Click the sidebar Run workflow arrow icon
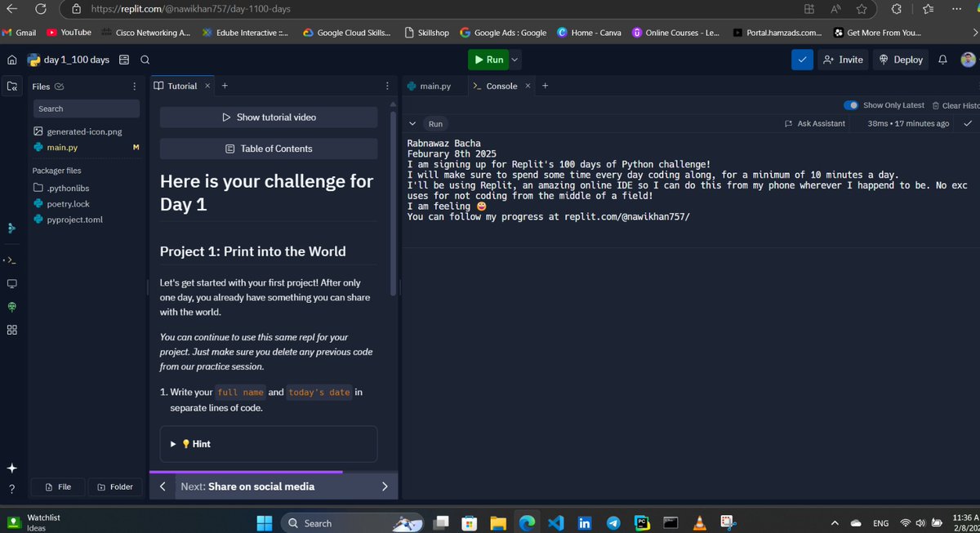Viewport: 980px width, 533px height. click(x=11, y=229)
